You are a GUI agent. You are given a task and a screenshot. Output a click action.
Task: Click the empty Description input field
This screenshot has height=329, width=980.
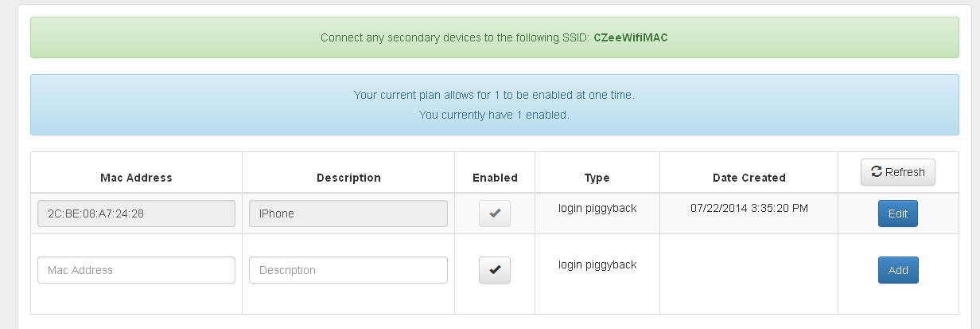[348, 270]
